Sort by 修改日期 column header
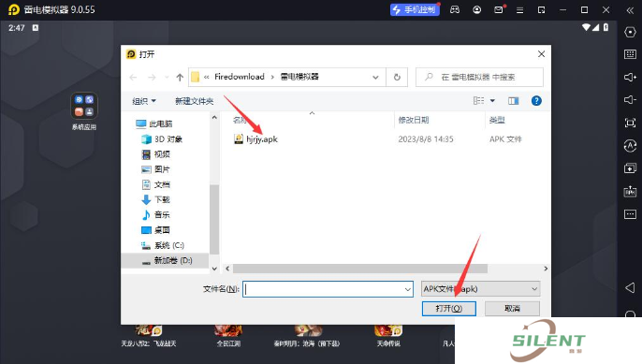The width and height of the screenshot is (642, 364). click(x=413, y=120)
